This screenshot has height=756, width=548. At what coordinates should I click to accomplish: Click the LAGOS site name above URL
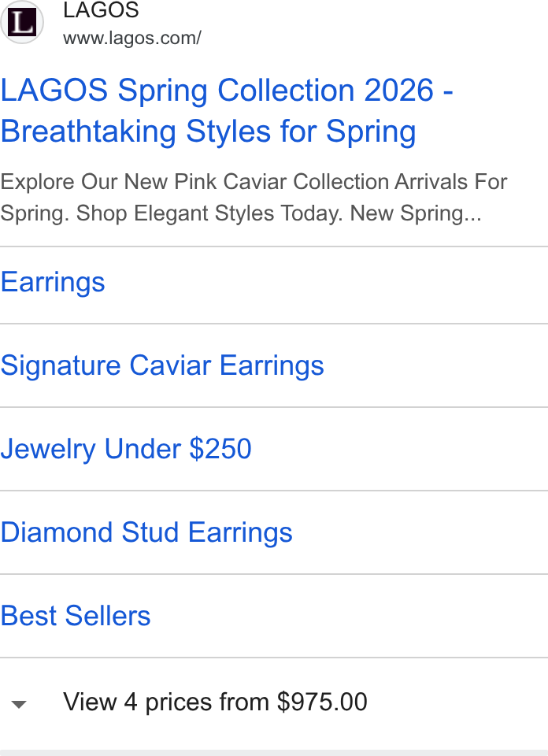(101, 10)
